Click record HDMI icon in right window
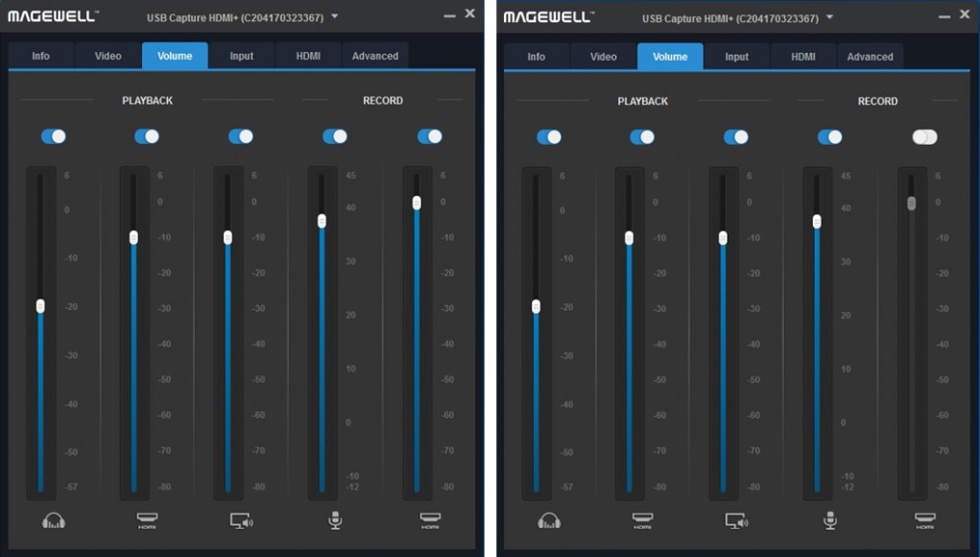 click(925, 521)
